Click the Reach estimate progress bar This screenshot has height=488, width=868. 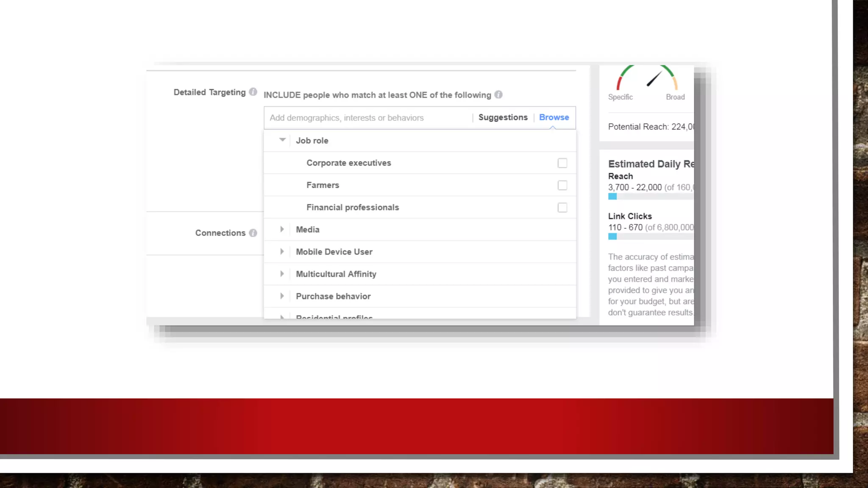651,197
